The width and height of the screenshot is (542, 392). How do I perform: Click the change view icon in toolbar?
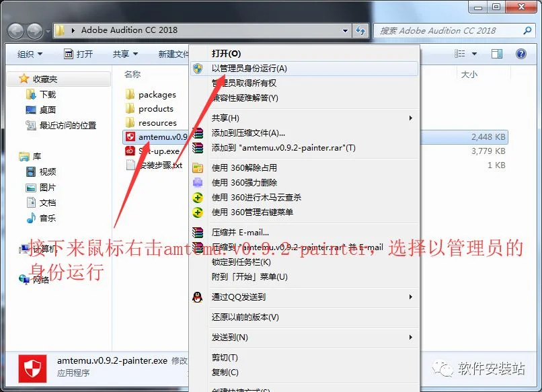point(460,54)
